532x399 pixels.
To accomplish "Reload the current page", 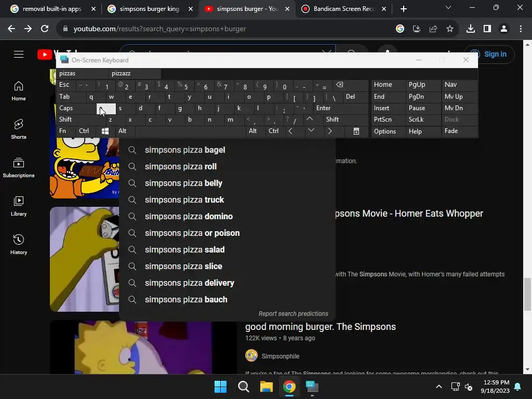I will click(45, 29).
